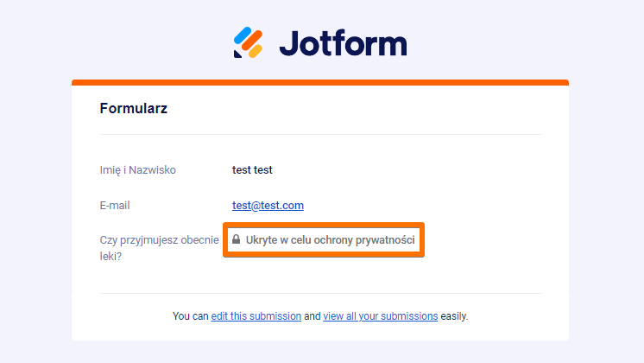Click the word 'leki?' on the label's second line
Image resolution: width=644 pixels, height=363 pixels.
click(x=112, y=257)
